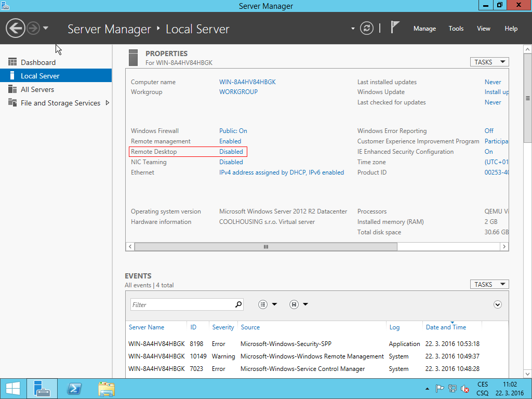This screenshot has height=399, width=532.
Task: Click Windows Error Reporting Off link
Action: 489,130
